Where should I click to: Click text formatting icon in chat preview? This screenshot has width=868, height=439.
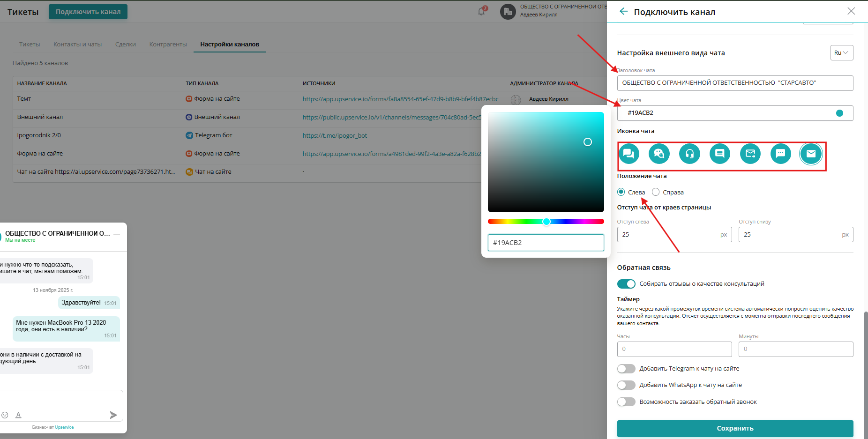[x=18, y=415]
